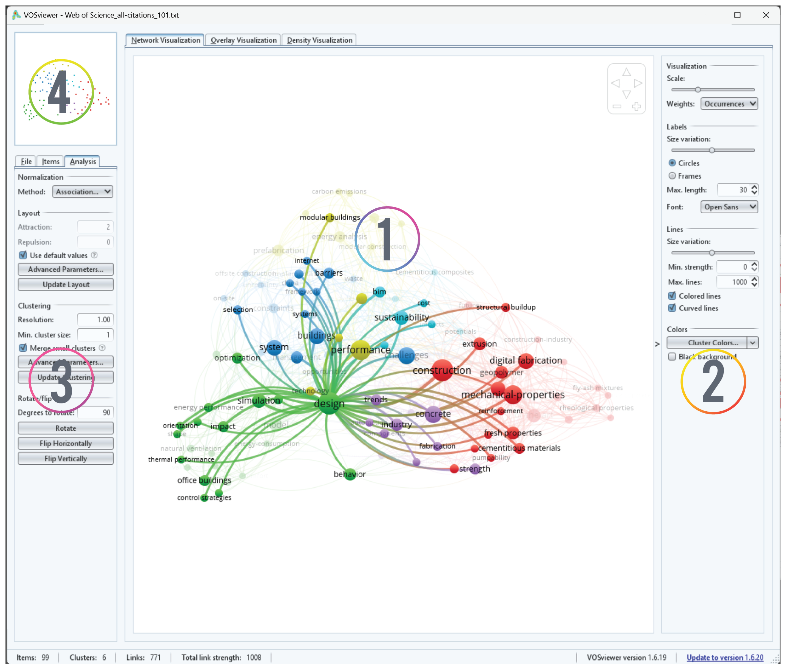Open the Weights Occurrences dropdown
Image resolution: width=788 pixels, height=672 pixels.
[x=729, y=104]
